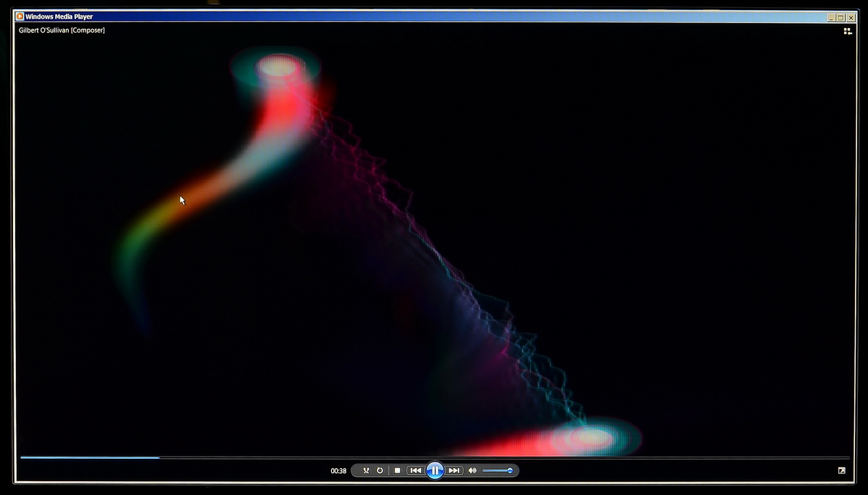This screenshot has width=868, height=495.
Task: Click the Windows Media Player title bar icon
Action: 20,17
